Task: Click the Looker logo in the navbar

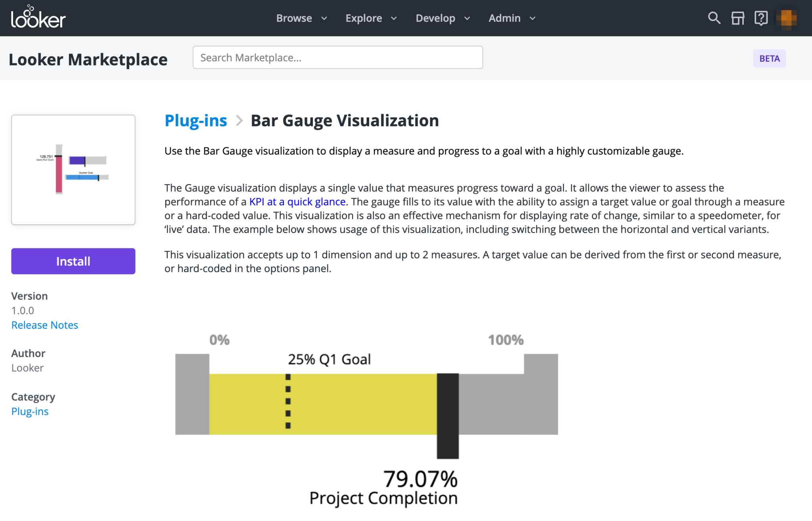Action: click(38, 17)
